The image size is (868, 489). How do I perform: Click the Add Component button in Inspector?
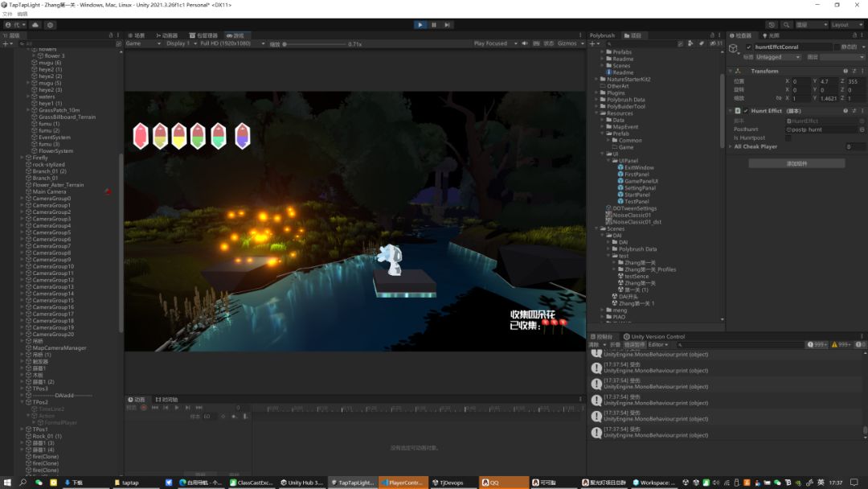796,163
